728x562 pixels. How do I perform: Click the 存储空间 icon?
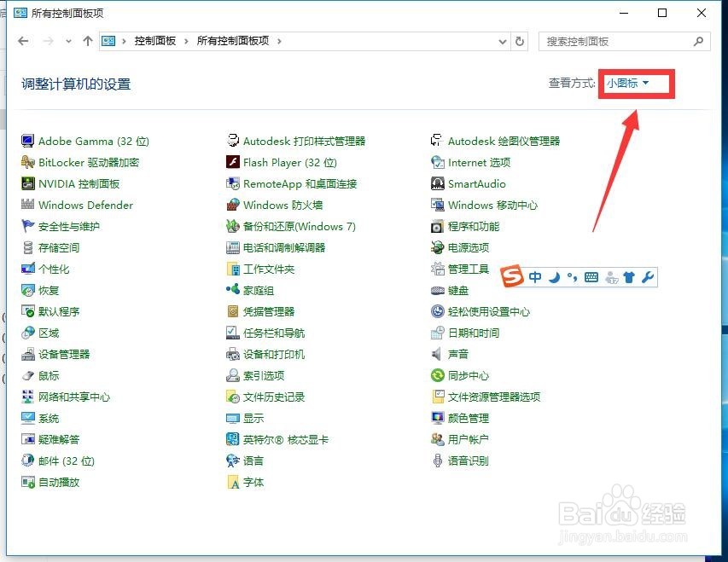28,247
